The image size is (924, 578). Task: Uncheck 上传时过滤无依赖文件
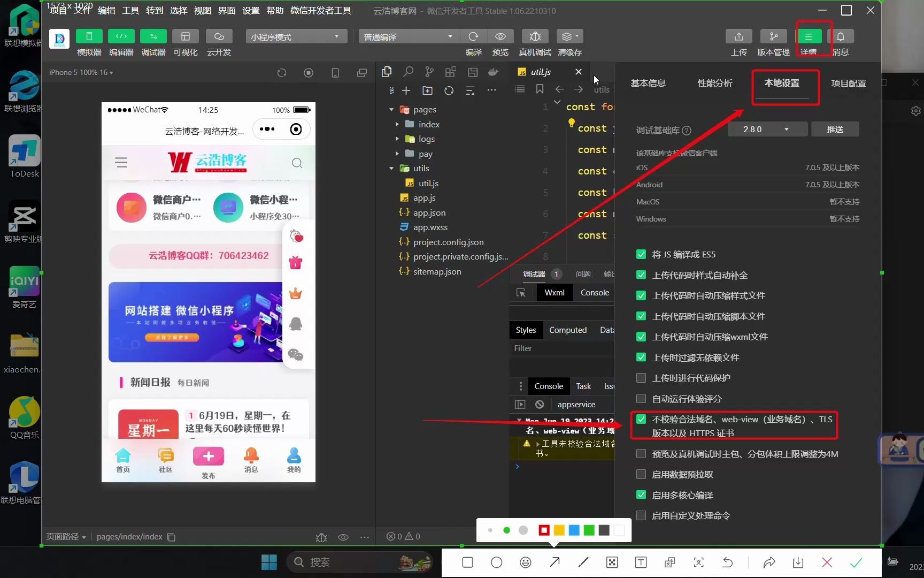pyautogui.click(x=641, y=358)
